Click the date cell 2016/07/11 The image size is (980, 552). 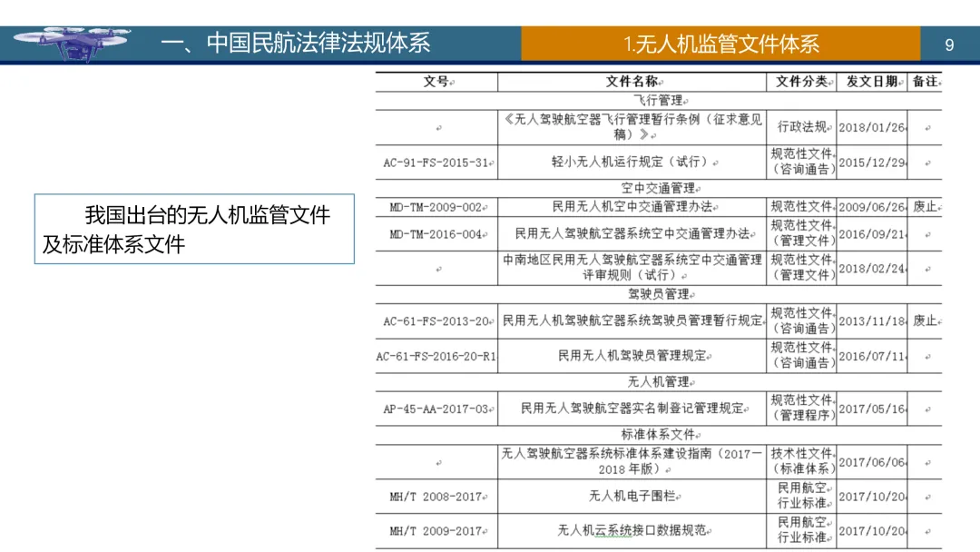coord(872,356)
